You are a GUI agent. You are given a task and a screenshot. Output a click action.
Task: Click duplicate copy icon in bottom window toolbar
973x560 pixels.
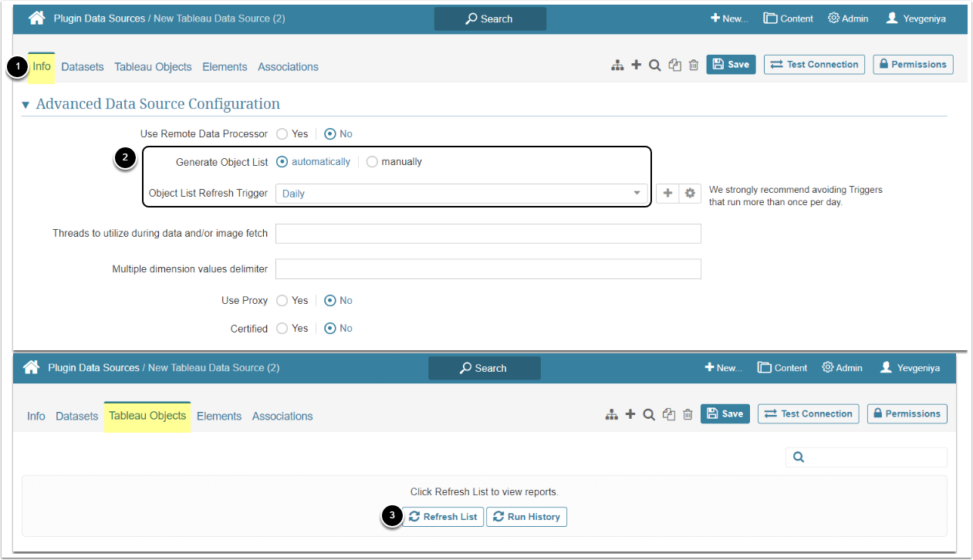[669, 415]
